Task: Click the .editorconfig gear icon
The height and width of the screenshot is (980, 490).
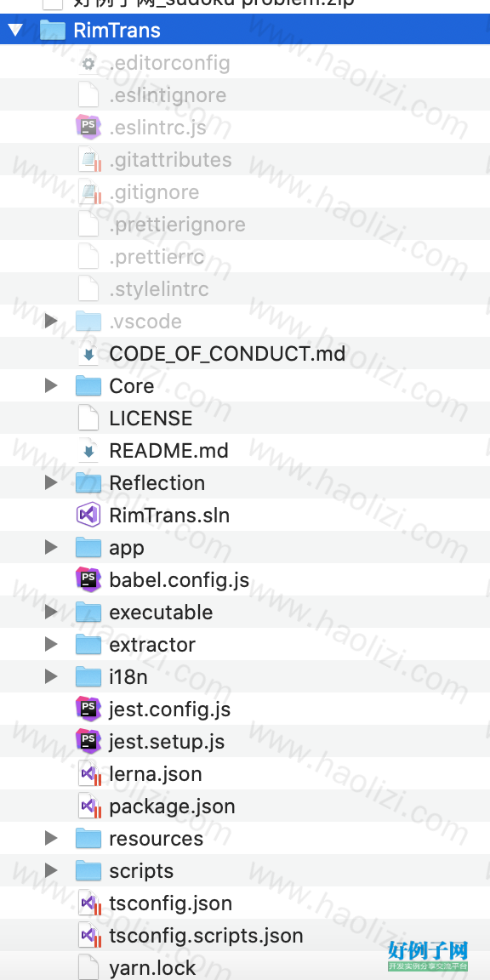Action: point(88,63)
